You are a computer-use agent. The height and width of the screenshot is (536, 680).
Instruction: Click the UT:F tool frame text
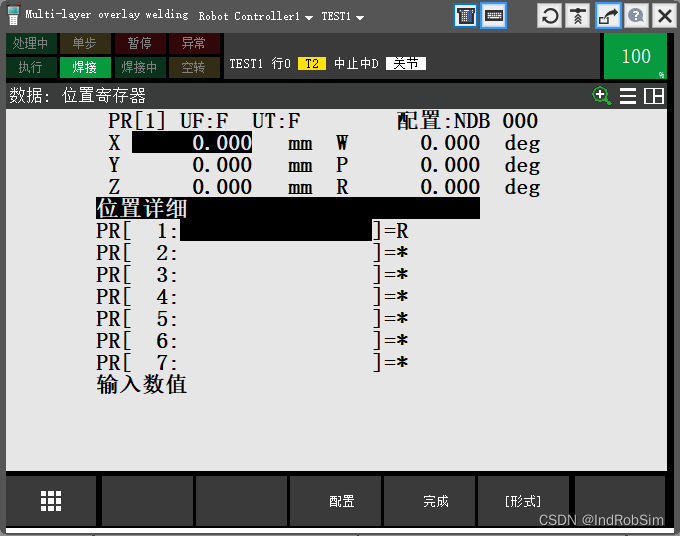[x=276, y=121]
